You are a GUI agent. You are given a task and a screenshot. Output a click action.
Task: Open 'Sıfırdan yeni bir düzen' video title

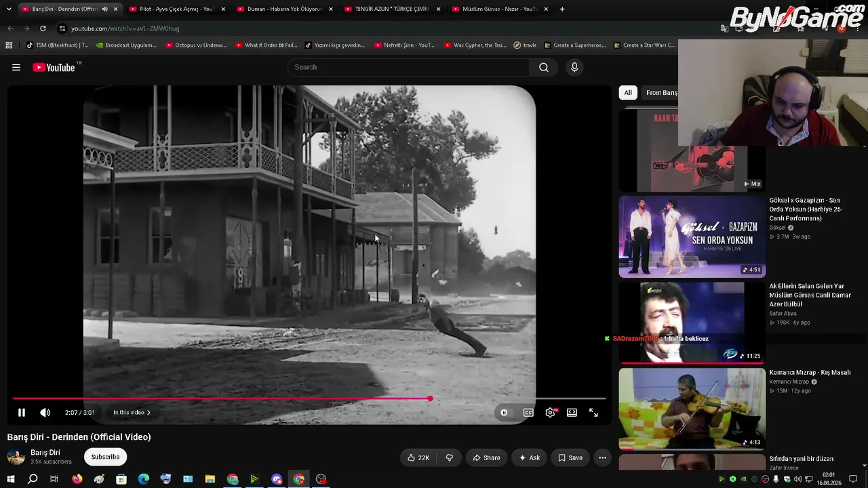click(x=801, y=459)
